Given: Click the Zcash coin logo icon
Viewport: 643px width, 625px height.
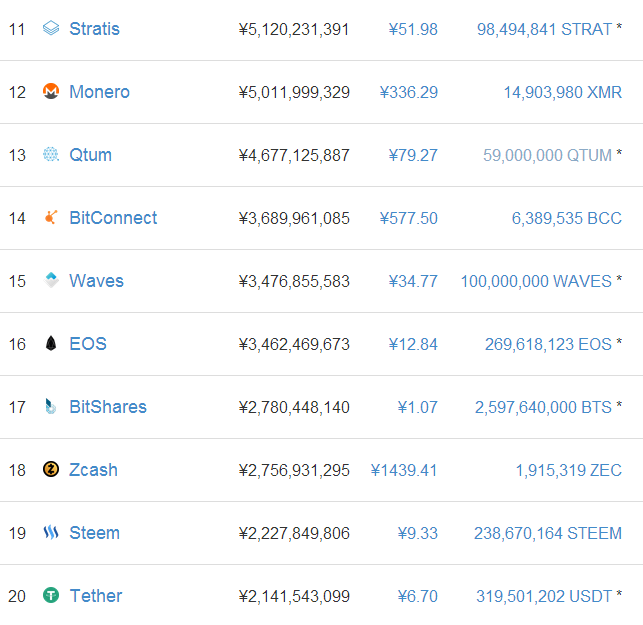Looking at the screenshot, I should (x=51, y=470).
